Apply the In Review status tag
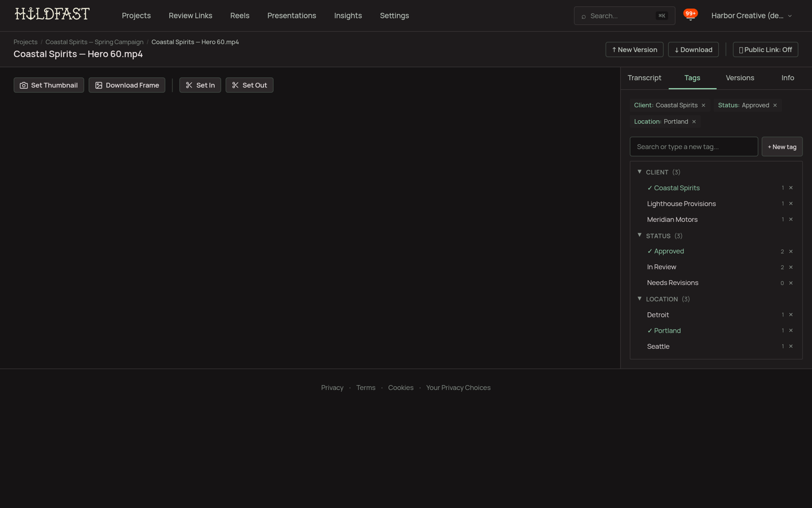Screen dimensions: 812x508 661,267
